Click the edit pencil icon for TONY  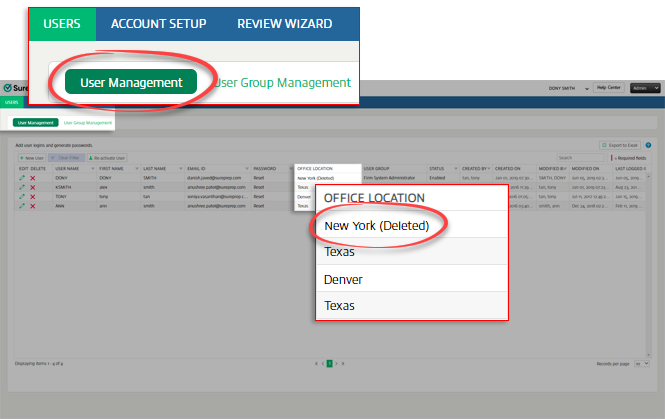[x=22, y=195]
